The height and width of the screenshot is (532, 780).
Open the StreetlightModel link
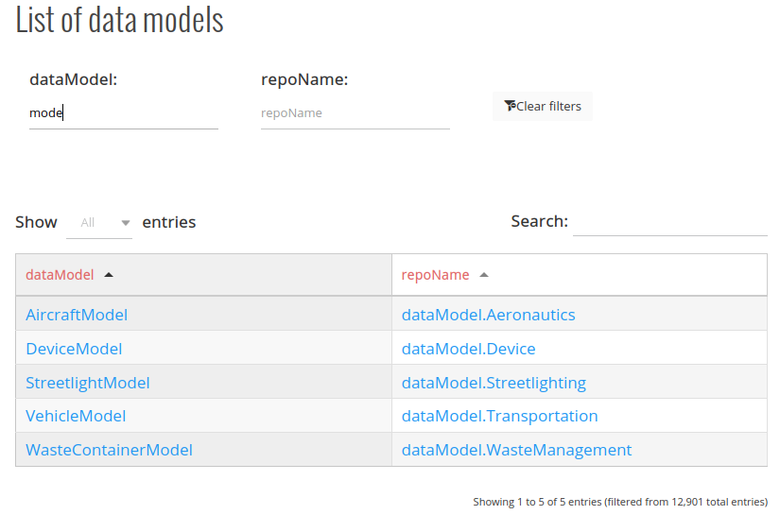pos(88,383)
